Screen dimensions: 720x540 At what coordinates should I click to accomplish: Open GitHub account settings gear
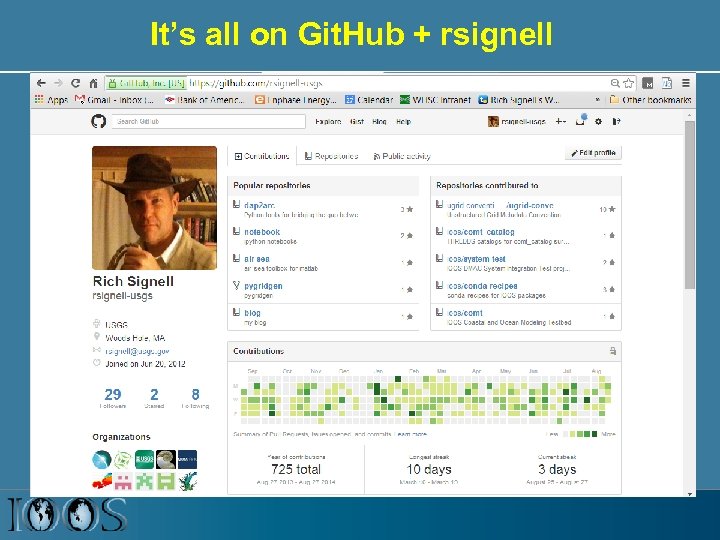click(x=598, y=122)
